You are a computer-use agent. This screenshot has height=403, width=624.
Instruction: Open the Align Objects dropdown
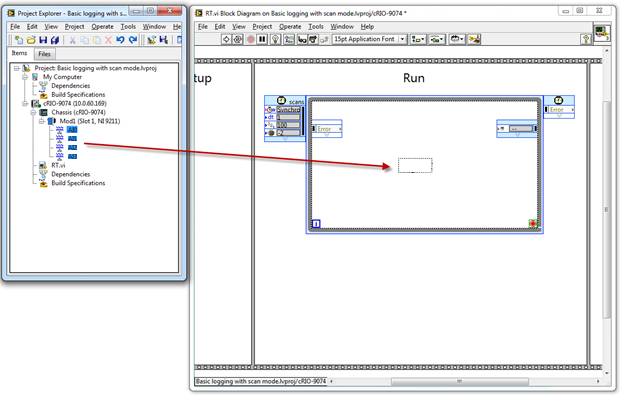pyautogui.click(x=420, y=40)
